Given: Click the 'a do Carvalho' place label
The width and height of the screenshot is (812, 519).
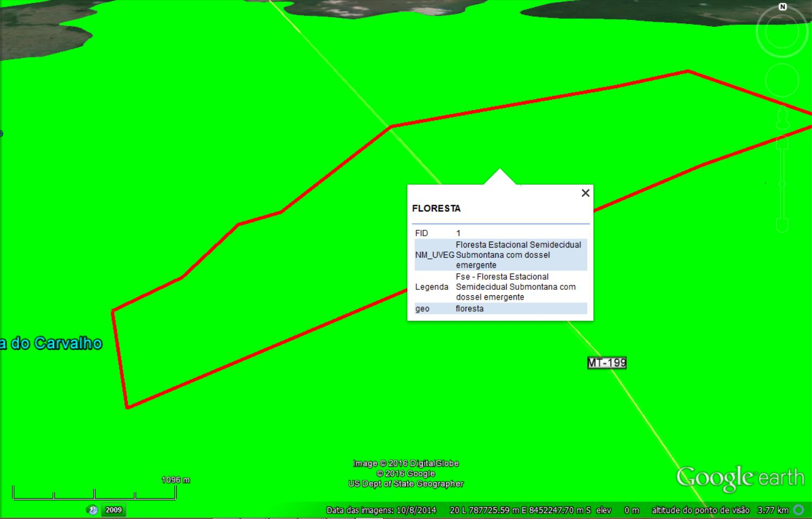Looking at the screenshot, I should pos(51,343).
